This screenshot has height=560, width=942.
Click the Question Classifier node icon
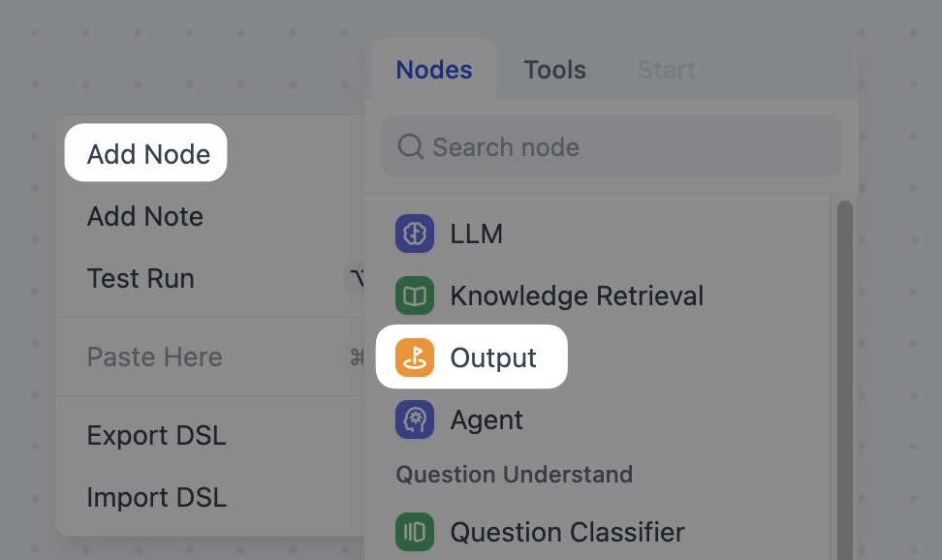pos(415,532)
